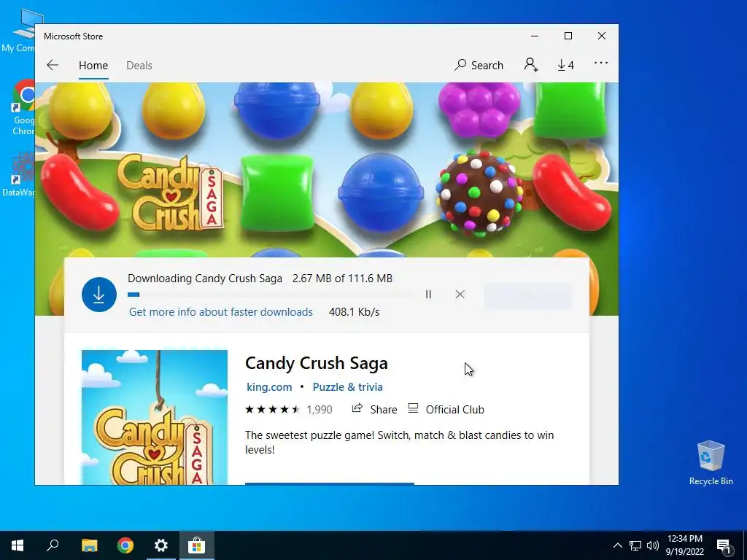
Task: Click the 408.1 Kb/s download speed
Action: click(354, 312)
